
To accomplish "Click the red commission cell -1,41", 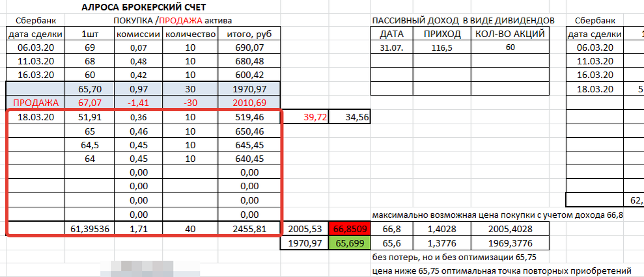I will click(x=139, y=103).
